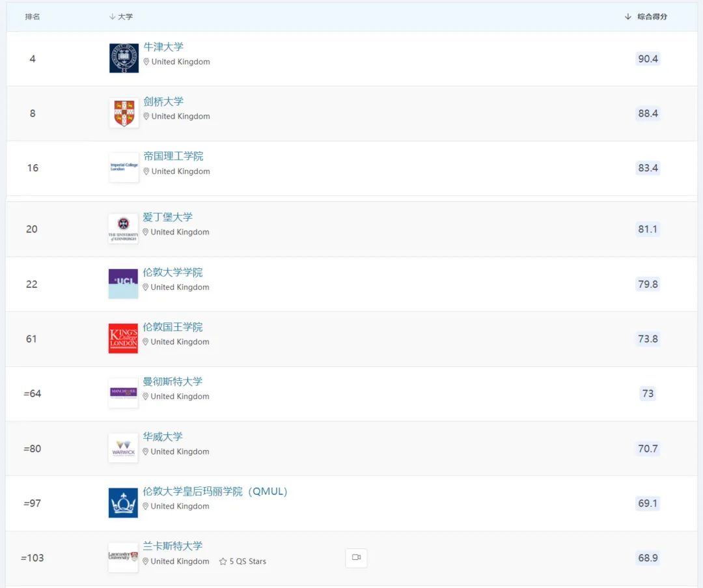Click the score 70.7
Screen dimensions: 703x588
(x=648, y=449)
